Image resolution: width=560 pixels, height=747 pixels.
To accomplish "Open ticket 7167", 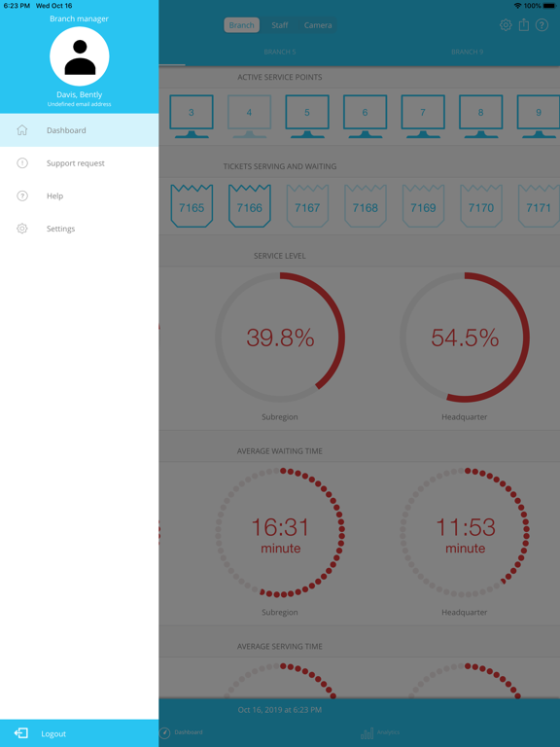I will (x=307, y=206).
